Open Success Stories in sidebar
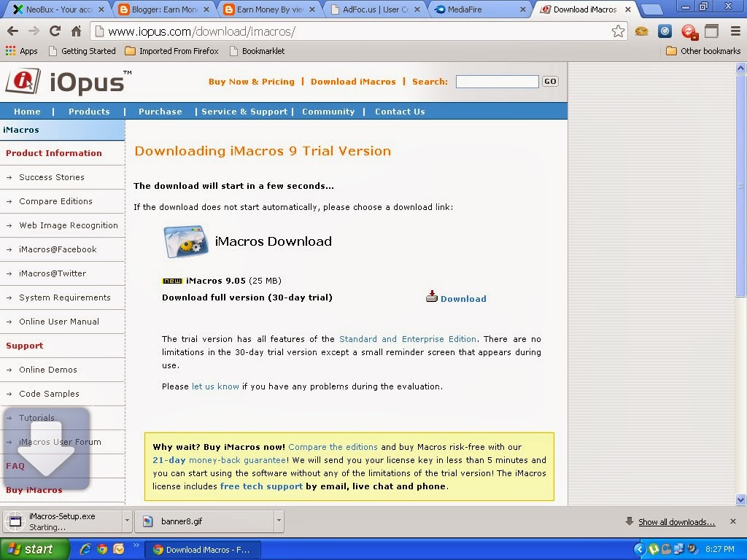This screenshot has width=747, height=560. tap(52, 177)
